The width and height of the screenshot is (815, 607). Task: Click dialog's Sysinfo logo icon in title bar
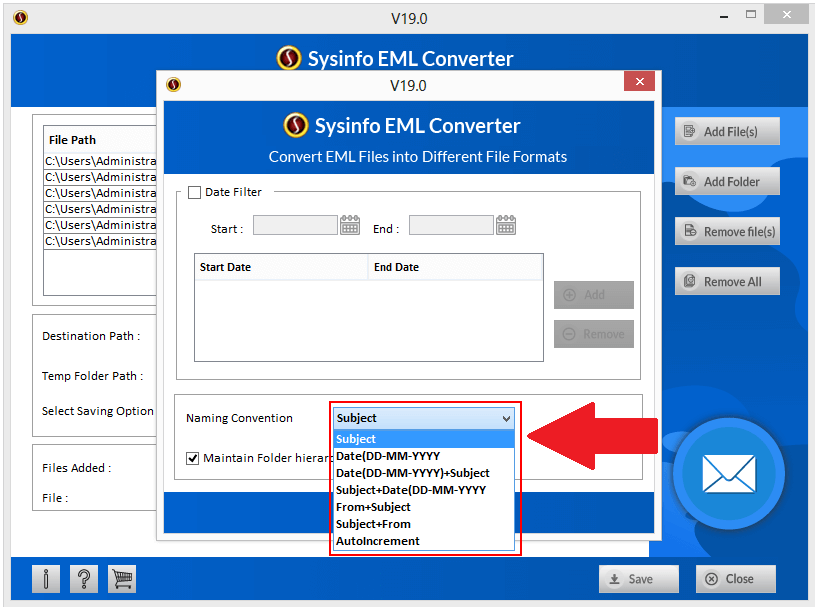[x=173, y=84]
